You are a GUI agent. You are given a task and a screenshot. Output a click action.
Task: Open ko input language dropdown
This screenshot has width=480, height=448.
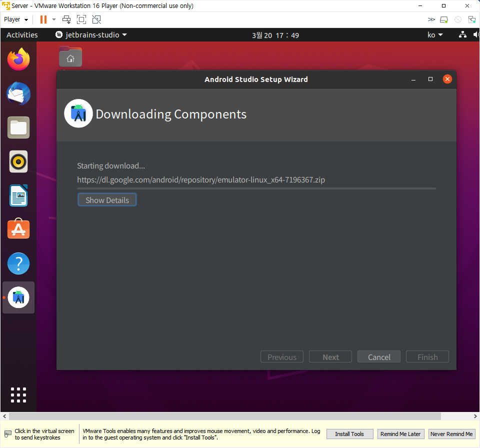click(x=435, y=34)
